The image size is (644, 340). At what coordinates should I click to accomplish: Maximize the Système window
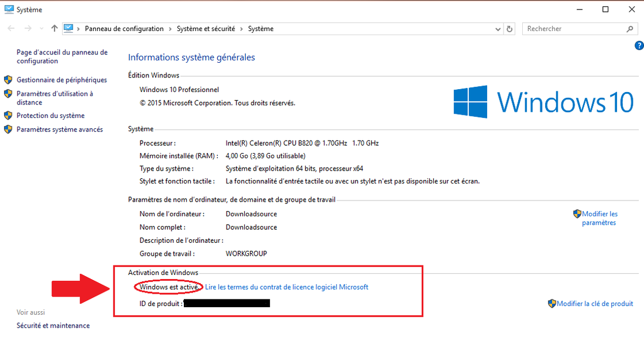point(605,9)
